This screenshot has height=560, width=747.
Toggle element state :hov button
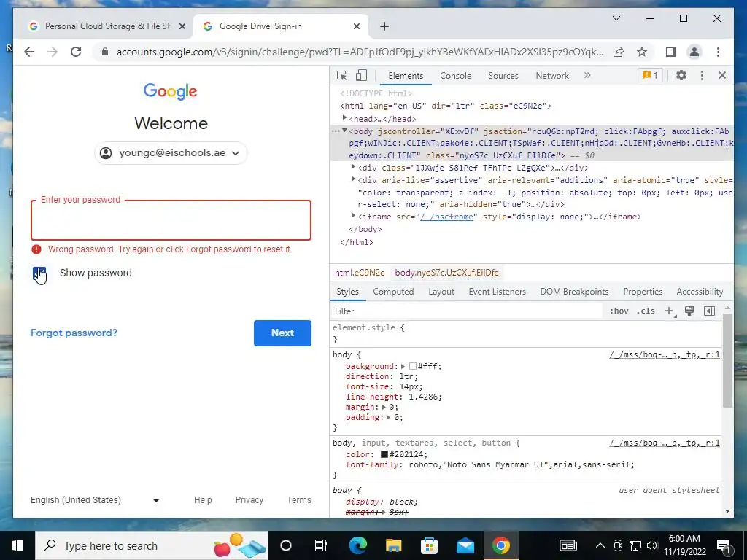pos(619,311)
